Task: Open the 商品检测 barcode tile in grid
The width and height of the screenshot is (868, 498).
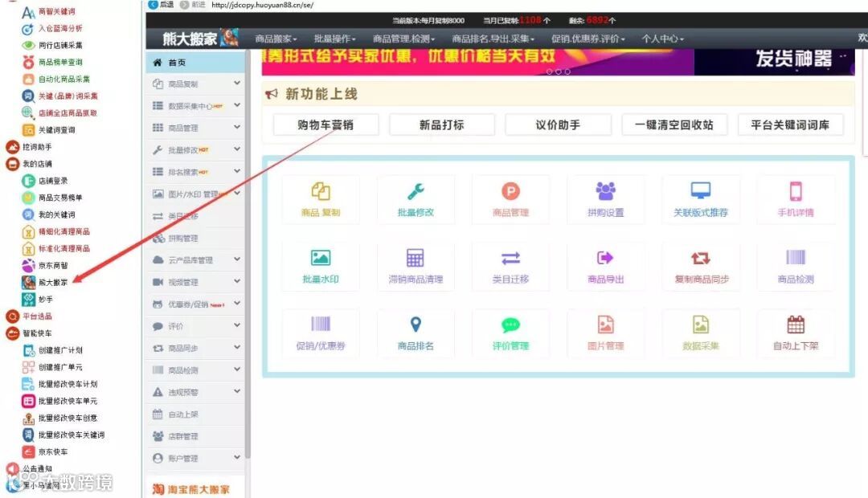Action: pos(796,266)
